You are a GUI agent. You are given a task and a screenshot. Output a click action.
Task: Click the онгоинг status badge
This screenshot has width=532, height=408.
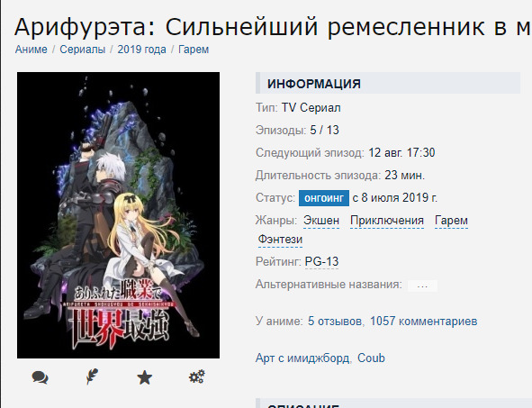(324, 198)
